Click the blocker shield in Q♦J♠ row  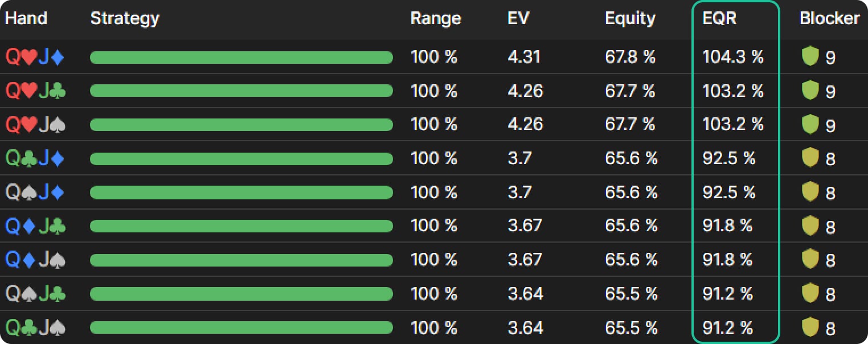pos(809,260)
